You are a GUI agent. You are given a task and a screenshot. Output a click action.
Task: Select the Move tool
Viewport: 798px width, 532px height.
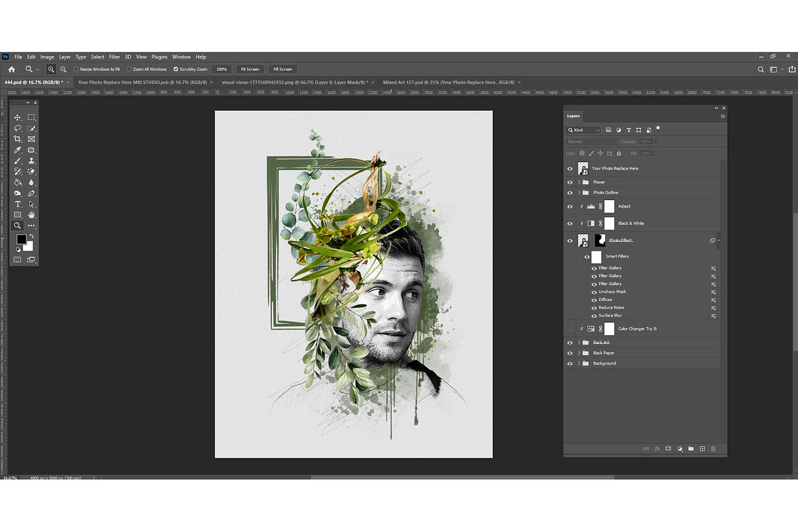pos(18,117)
